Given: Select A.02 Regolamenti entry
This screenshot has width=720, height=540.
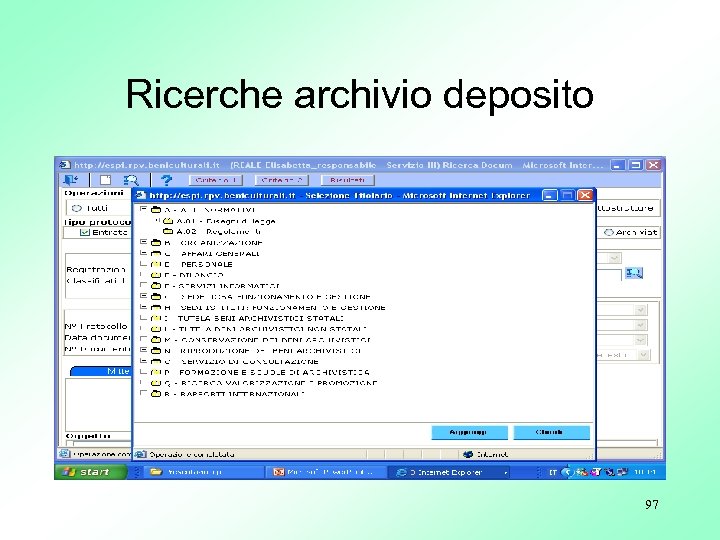Looking at the screenshot, I should (219, 232).
